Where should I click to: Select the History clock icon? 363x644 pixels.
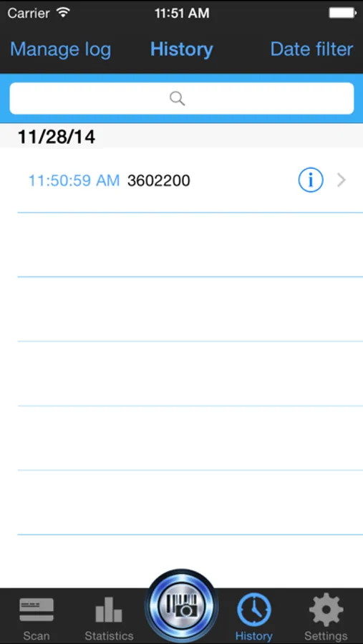254,610
